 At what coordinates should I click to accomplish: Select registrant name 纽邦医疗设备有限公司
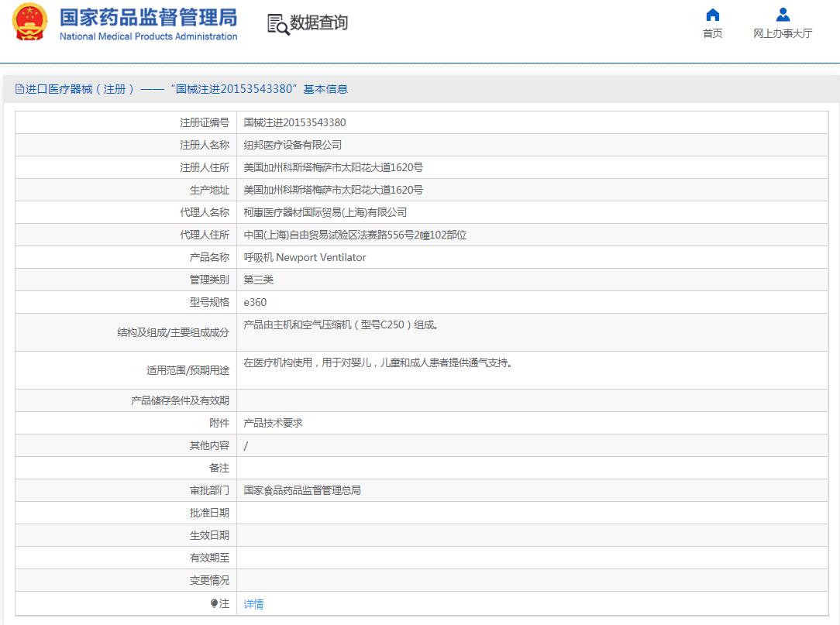click(x=292, y=145)
